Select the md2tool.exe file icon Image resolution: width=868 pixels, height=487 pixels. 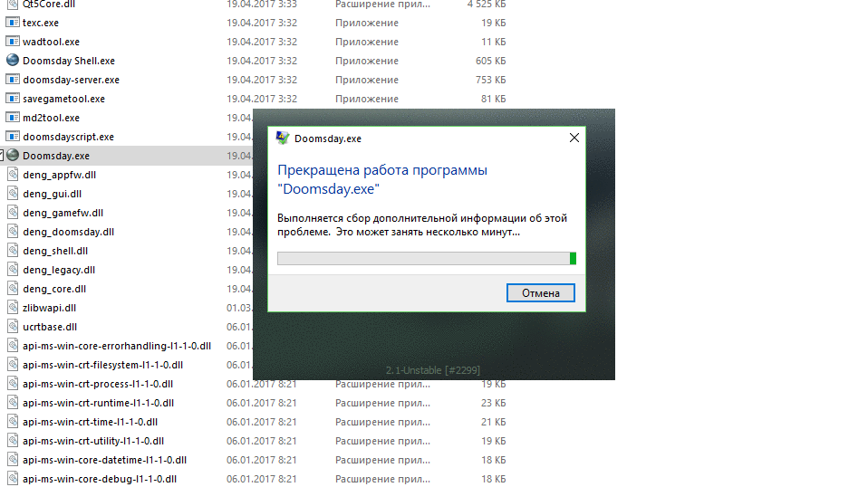point(13,117)
